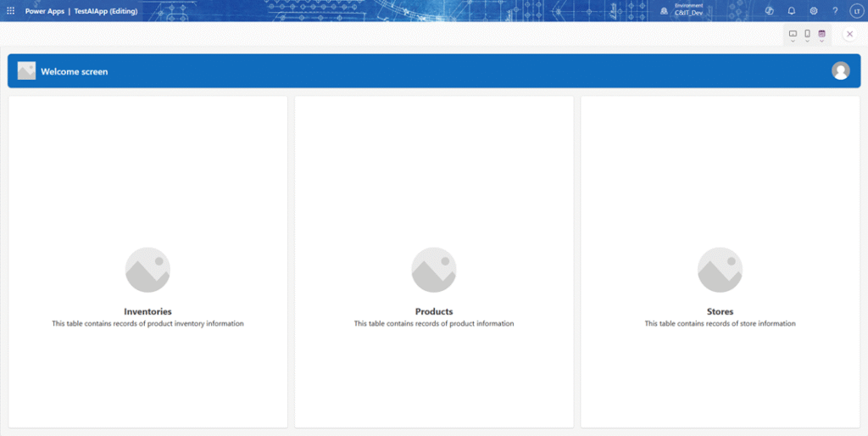Click the Welcome screen header logo image
Screen dimensions: 868x436
(26, 71)
